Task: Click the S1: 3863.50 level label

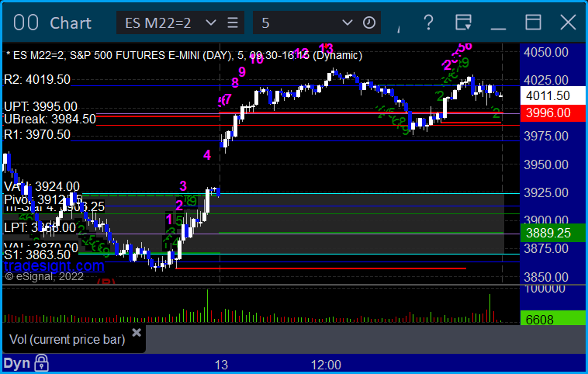Action: click(37, 255)
